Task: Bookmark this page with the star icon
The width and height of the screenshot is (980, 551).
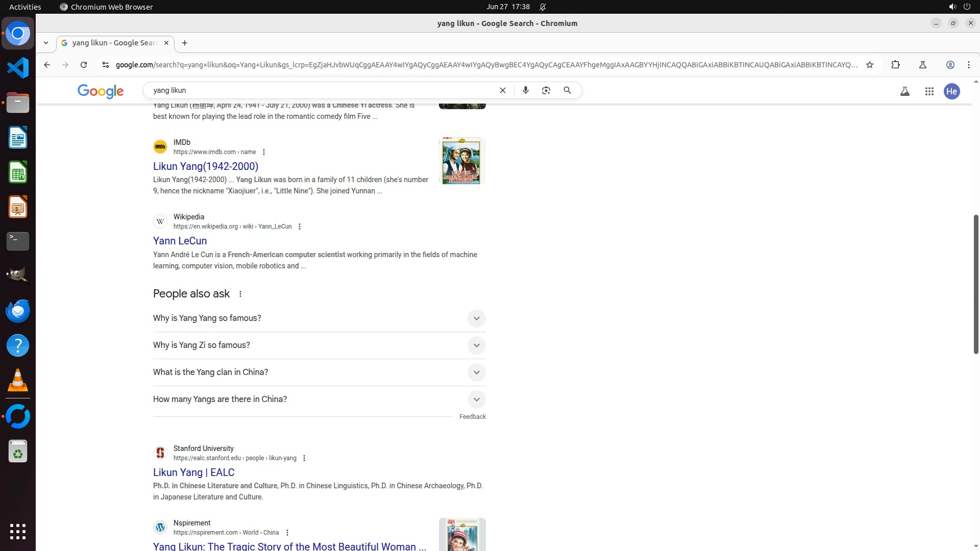Action: pyautogui.click(x=870, y=65)
